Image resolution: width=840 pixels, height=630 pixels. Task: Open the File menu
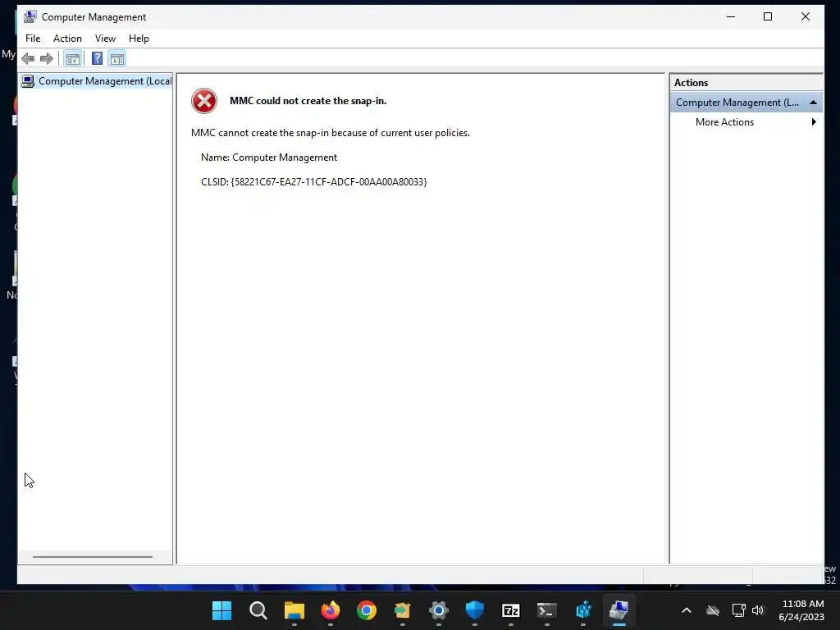click(33, 39)
